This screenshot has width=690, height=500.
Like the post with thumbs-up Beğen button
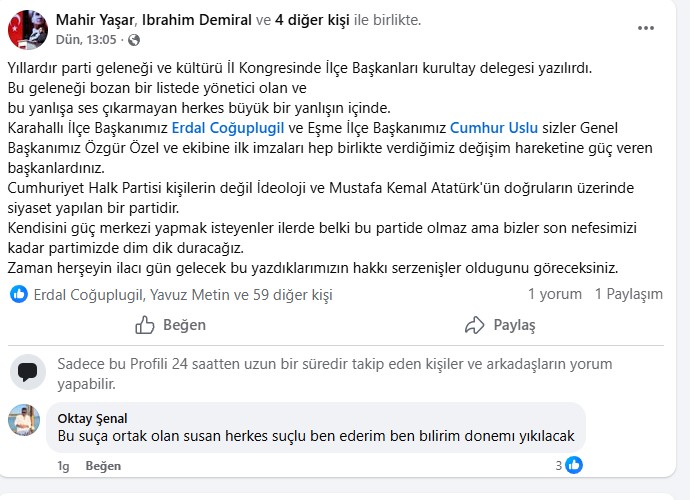(x=170, y=325)
